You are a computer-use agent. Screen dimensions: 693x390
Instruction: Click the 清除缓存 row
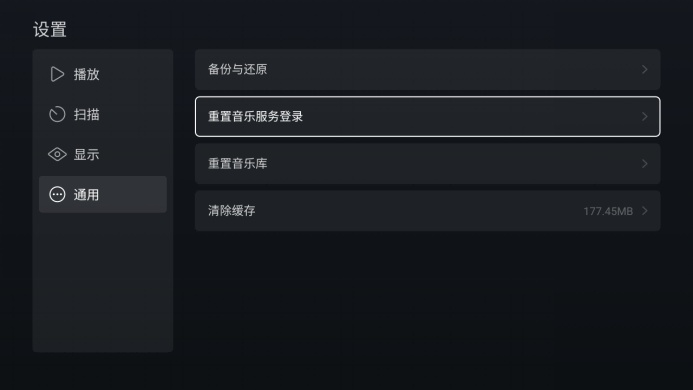pos(427,210)
